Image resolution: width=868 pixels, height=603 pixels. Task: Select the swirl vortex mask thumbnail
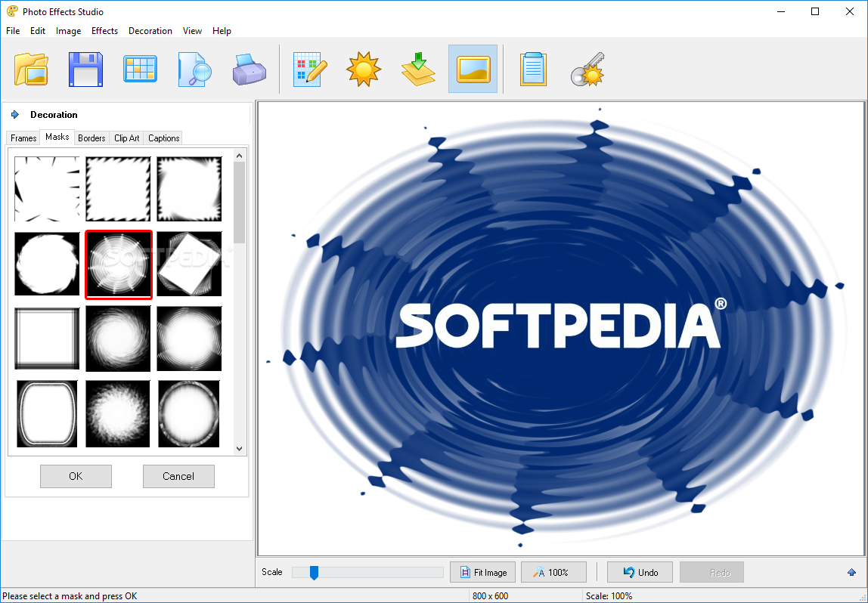(x=118, y=339)
